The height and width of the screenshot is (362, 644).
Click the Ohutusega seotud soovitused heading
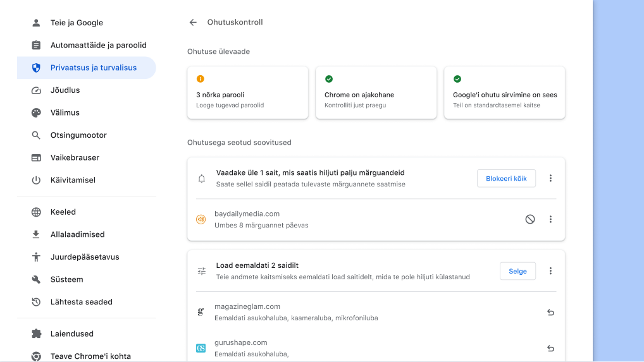(x=239, y=142)
